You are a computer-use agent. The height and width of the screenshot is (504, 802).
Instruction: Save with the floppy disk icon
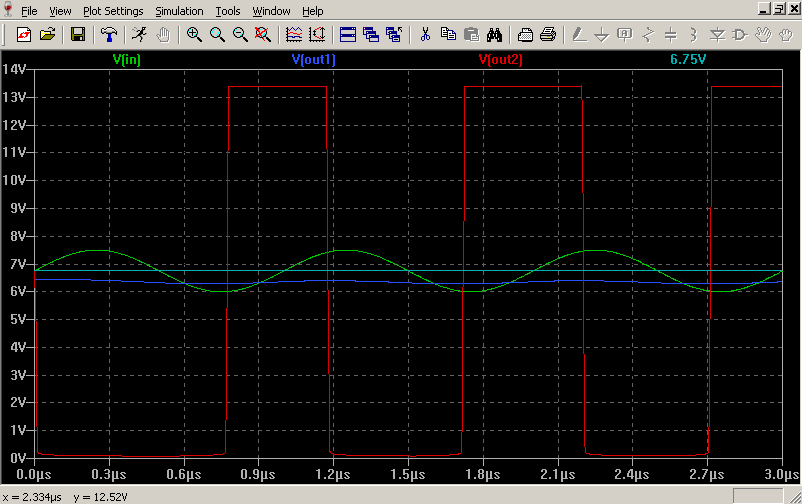tap(78, 35)
